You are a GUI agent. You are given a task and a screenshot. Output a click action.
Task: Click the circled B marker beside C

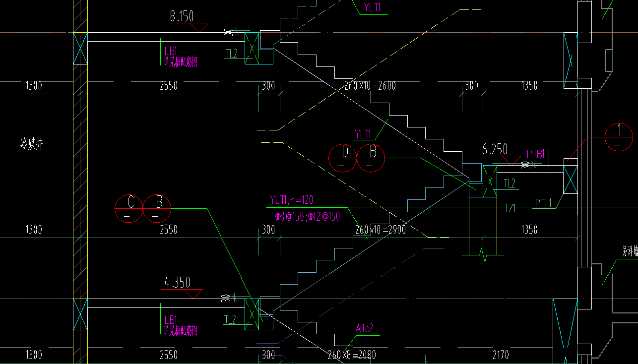tap(157, 208)
